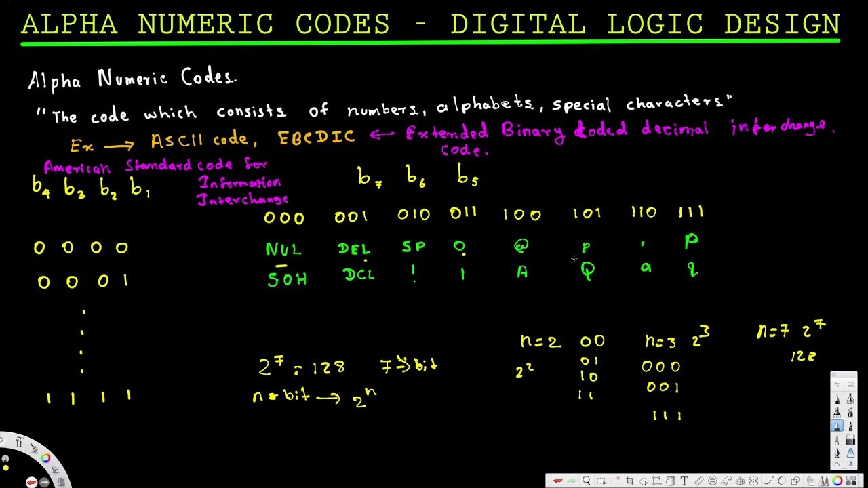Click the red undo arrow in corner lagoon
The image size is (868, 488).
32,483
